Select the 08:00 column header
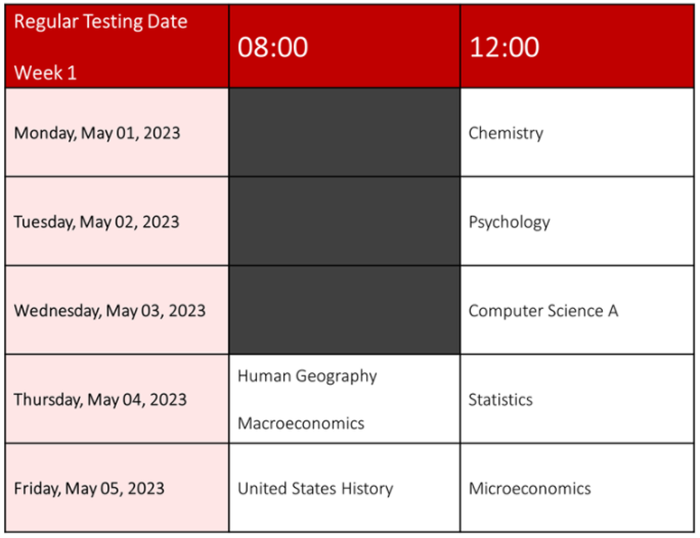 tap(344, 46)
